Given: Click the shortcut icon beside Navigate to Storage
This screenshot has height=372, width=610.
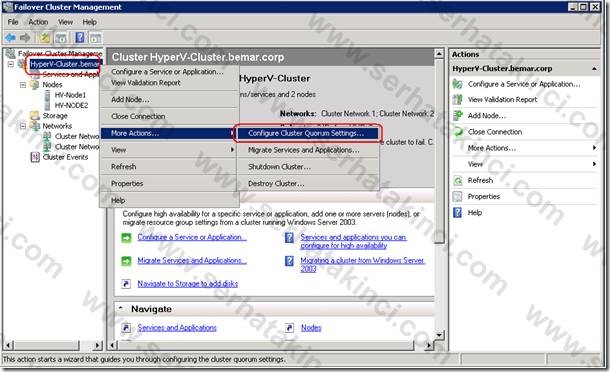Looking at the screenshot, I should pyautogui.click(x=126, y=284).
